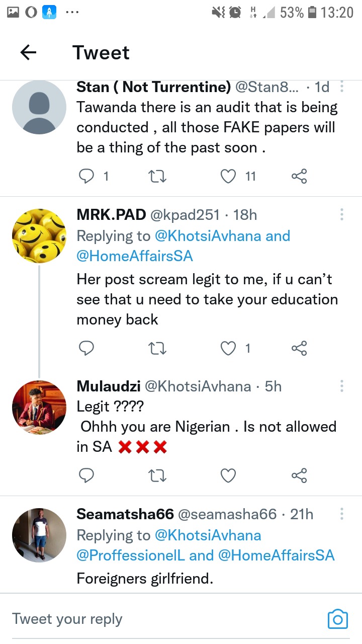Viewport: 362px width, 644px height.
Task: Like Stan's tweet with the heart icon
Action: [229, 176]
